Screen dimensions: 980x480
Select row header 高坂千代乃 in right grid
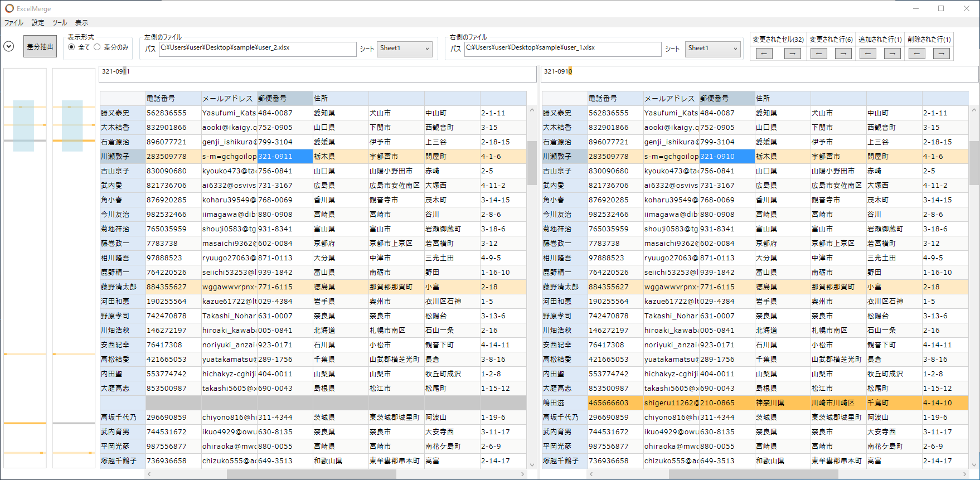point(565,418)
